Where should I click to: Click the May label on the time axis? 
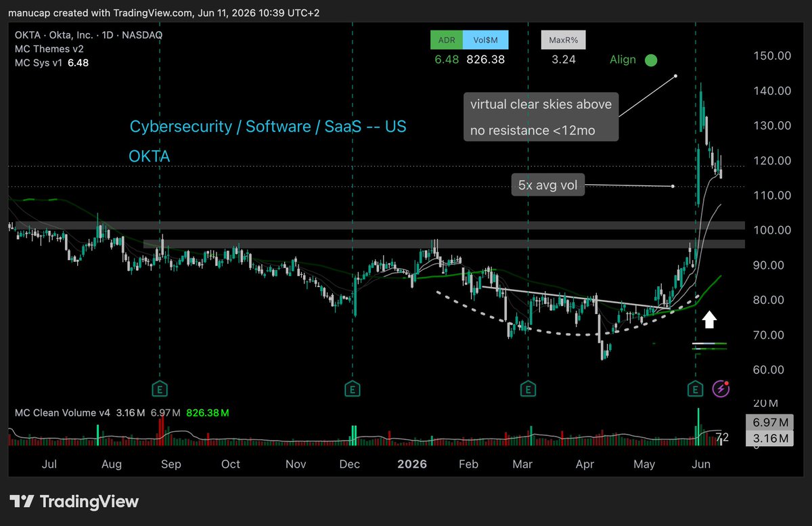[x=644, y=464]
